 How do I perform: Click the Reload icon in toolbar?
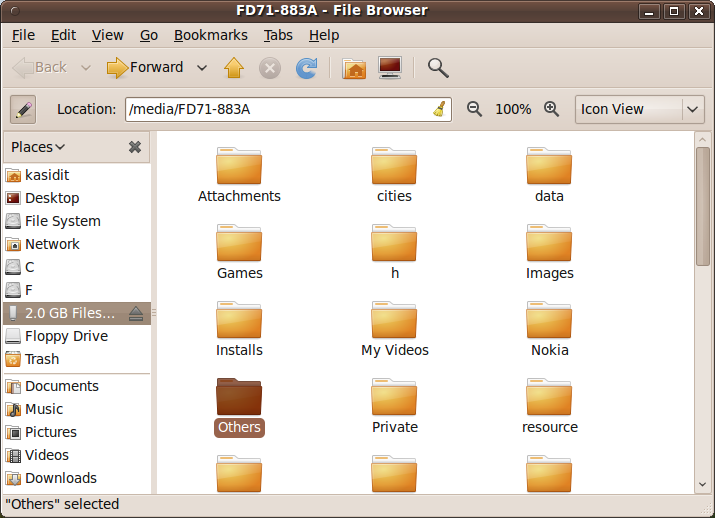pos(306,68)
